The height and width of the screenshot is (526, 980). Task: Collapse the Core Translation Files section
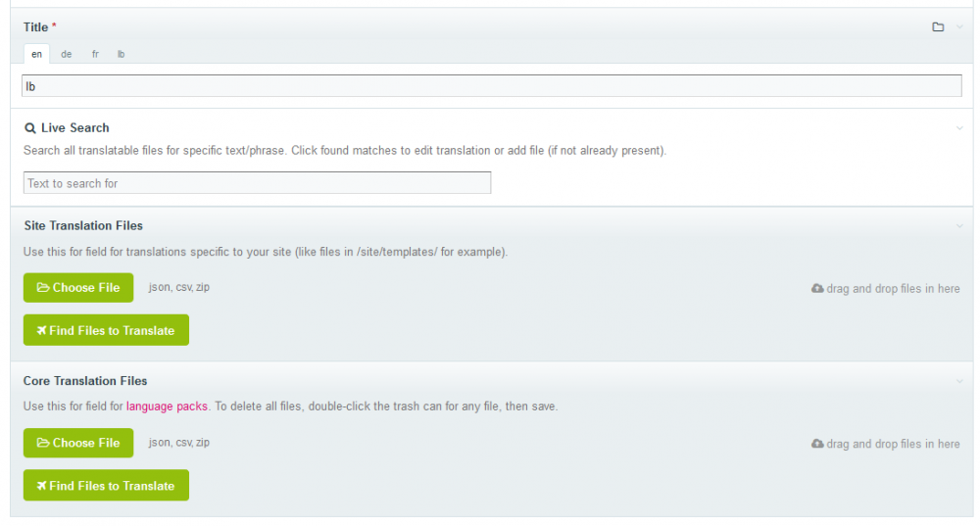(960, 381)
